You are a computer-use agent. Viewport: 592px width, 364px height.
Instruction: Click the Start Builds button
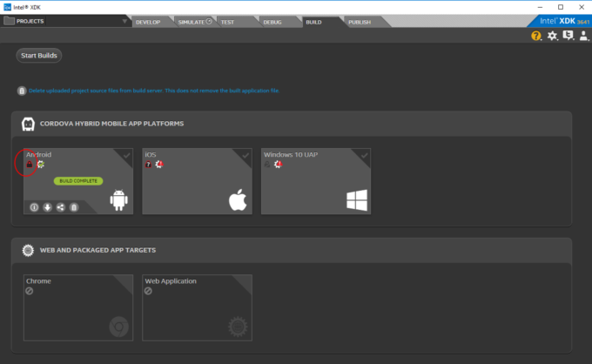[x=39, y=56]
